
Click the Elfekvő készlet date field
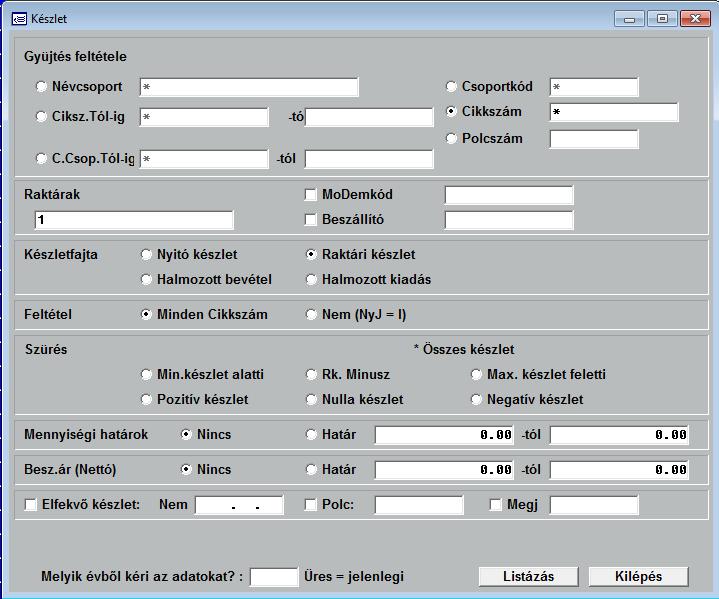(x=239, y=505)
